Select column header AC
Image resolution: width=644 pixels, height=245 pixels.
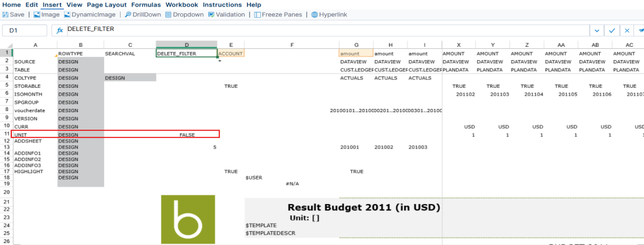coord(629,45)
